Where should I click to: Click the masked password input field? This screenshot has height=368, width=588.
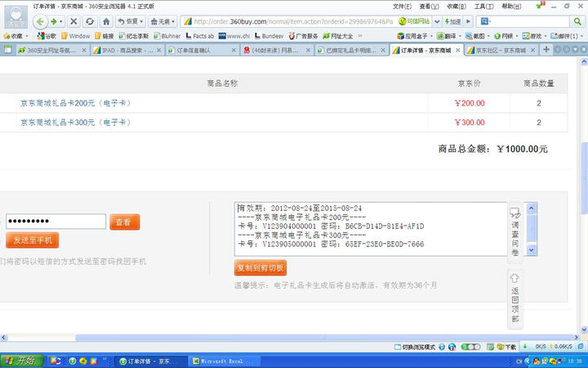tap(56, 221)
